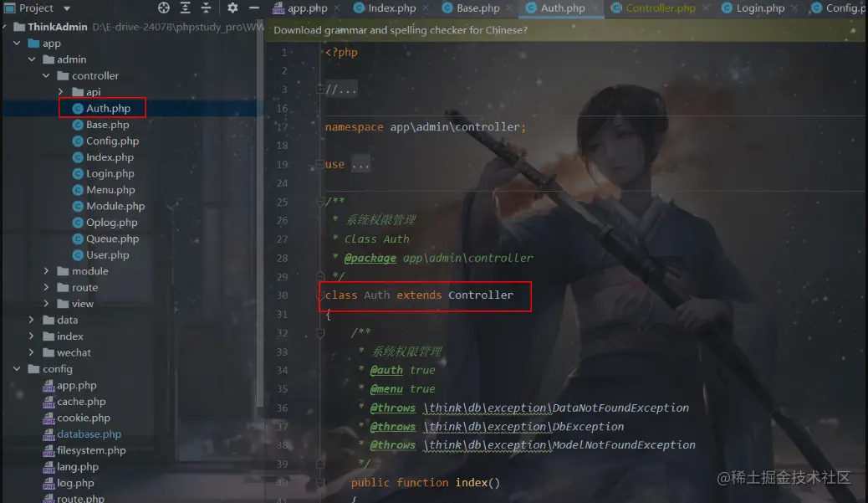Collapse the app folder
868x503 pixels.
click(x=18, y=44)
